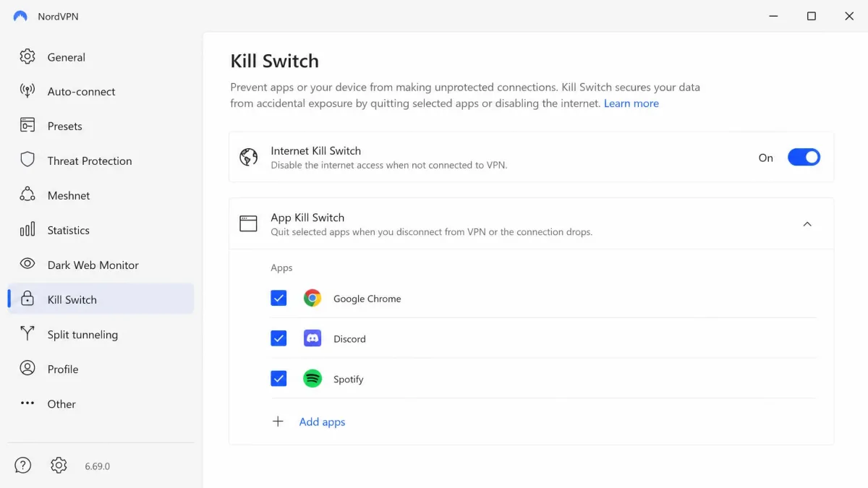Click the Apps list header label

click(x=281, y=267)
